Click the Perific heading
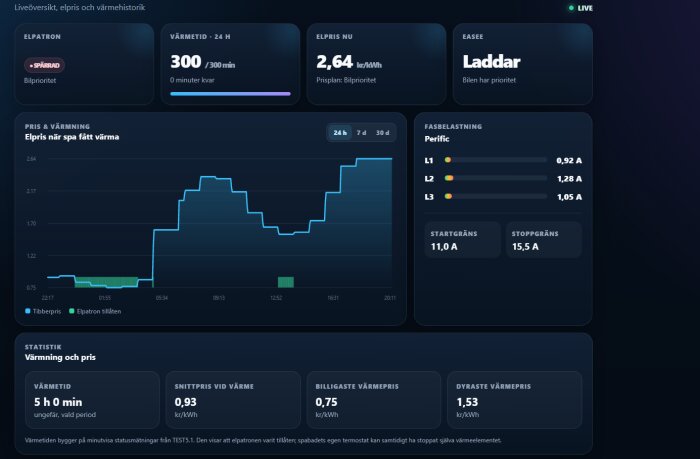The image size is (700, 459). (x=437, y=139)
